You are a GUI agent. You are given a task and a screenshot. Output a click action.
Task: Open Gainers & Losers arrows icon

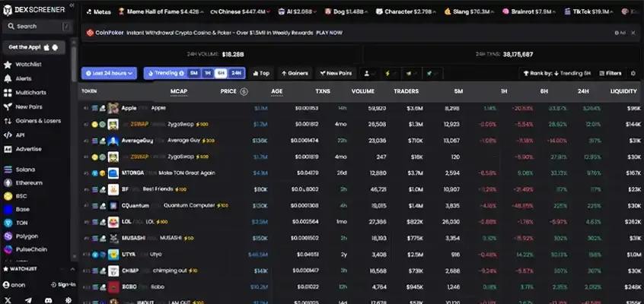point(8,121)
